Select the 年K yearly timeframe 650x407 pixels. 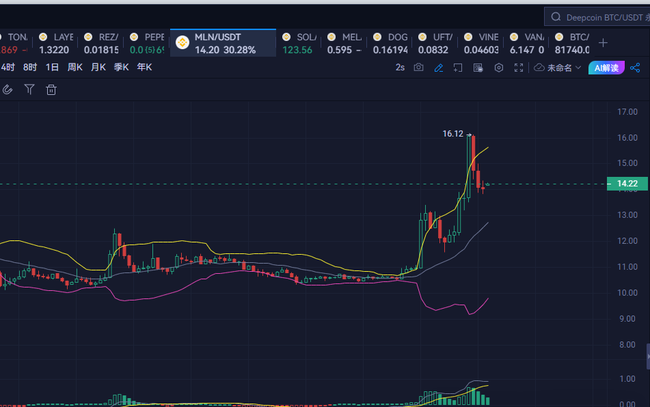coord(145,67)
